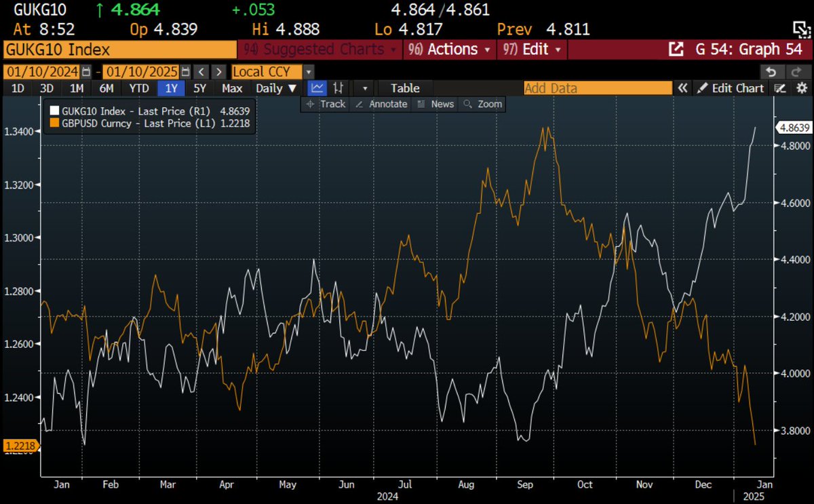Switch to Table view
Image resolution: width=814 pixels, height=504 pixels.
(405, 88)
